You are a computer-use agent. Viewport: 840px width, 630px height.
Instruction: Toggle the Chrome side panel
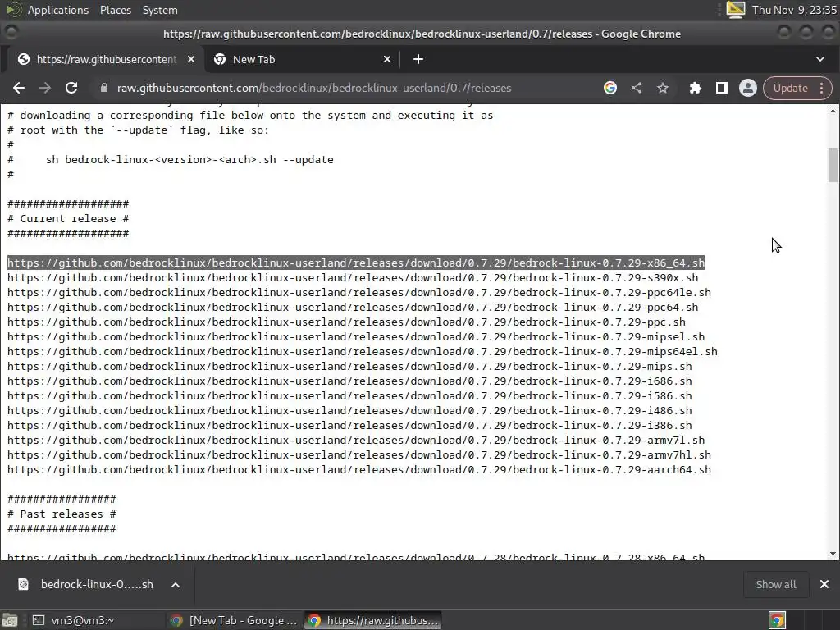(722, 89)
